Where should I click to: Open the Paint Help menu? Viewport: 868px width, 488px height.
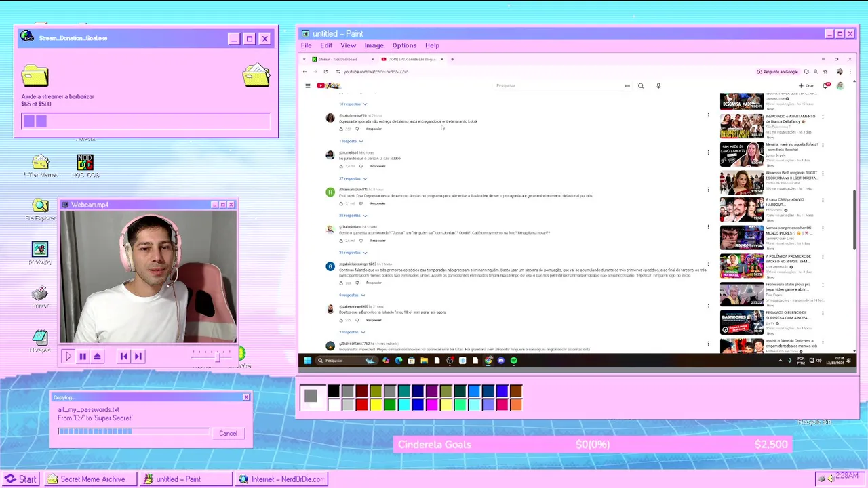432,45
